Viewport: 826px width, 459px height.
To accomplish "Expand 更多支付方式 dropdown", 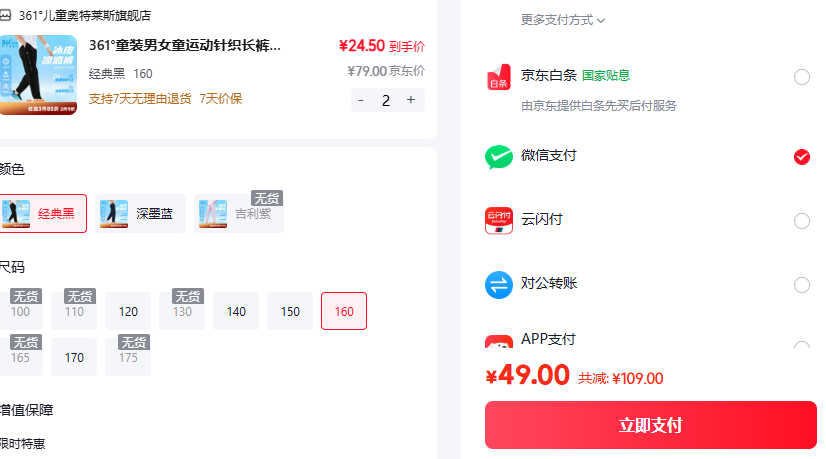I will pyautogui.click(x=563, y=20).
